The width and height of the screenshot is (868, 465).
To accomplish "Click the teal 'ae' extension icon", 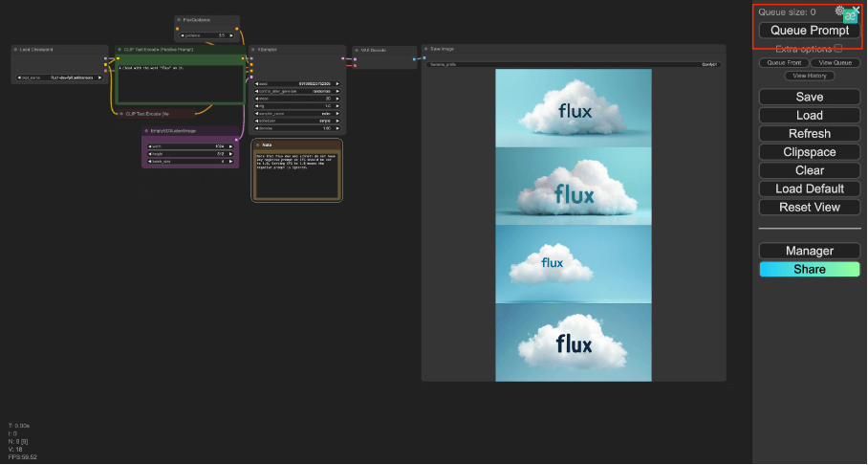I will coord(850,16).
